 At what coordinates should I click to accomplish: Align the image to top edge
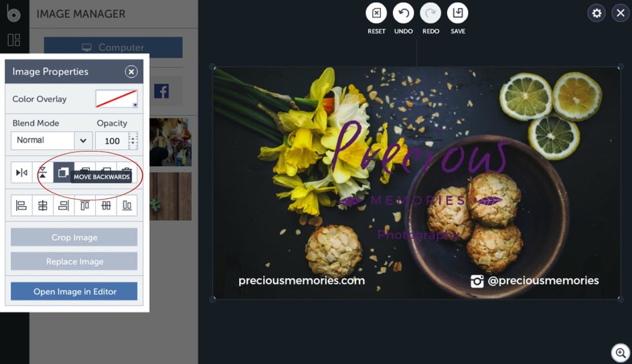(84, 205)
